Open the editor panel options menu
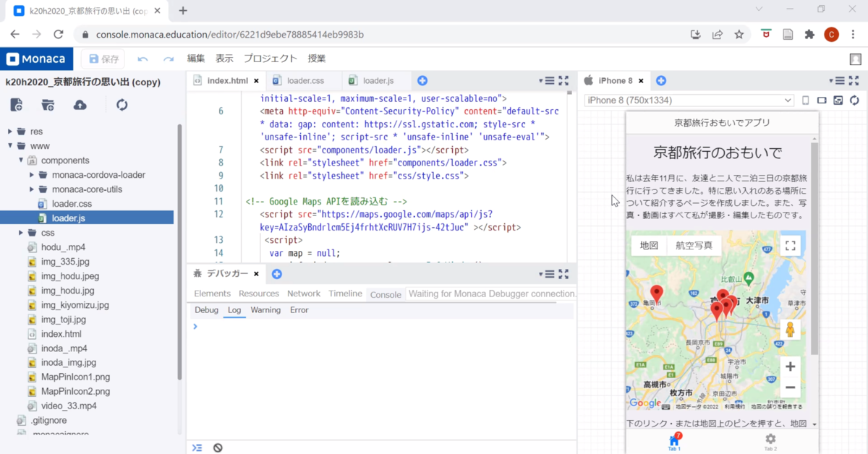Screen dimensions: 868x454 click(547, 81)
